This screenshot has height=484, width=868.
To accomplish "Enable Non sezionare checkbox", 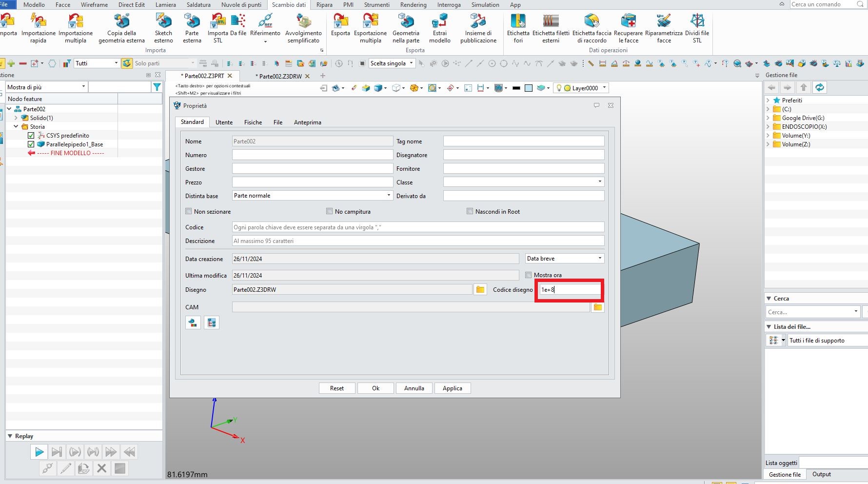I will (x=188, y=211).
